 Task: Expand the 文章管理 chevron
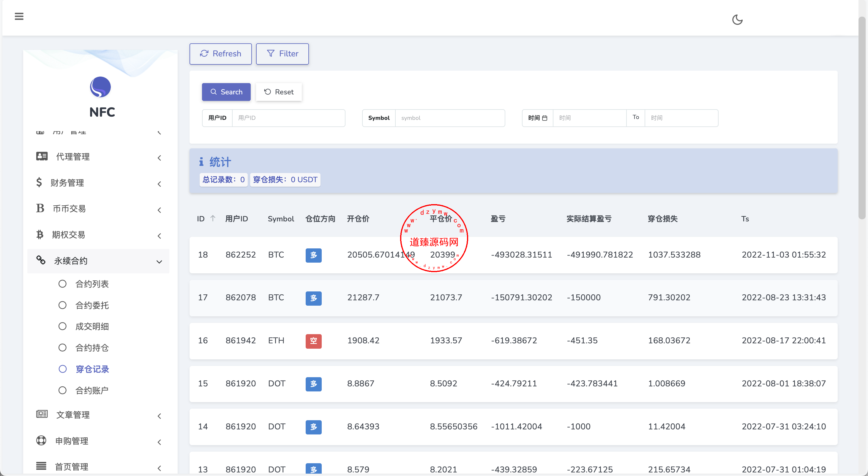click(x=160, y=416)
